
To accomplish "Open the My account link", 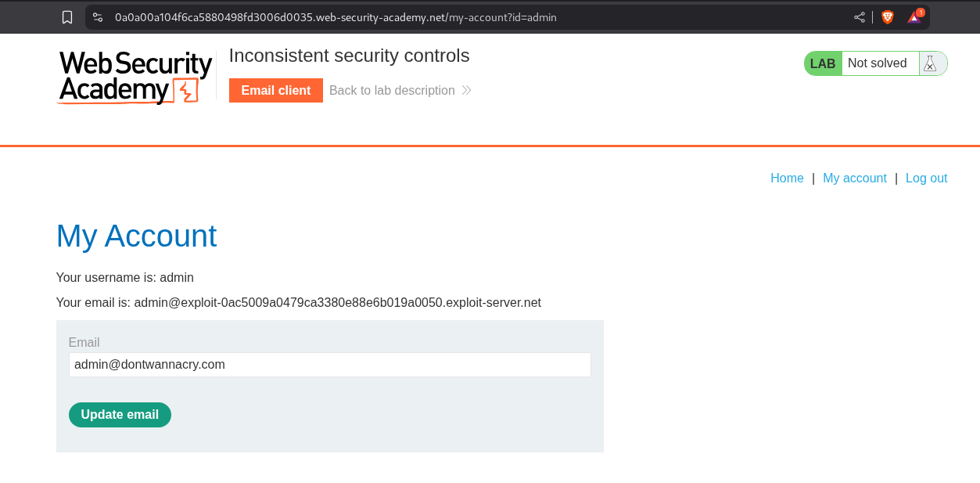I will [x=854, y=178].
